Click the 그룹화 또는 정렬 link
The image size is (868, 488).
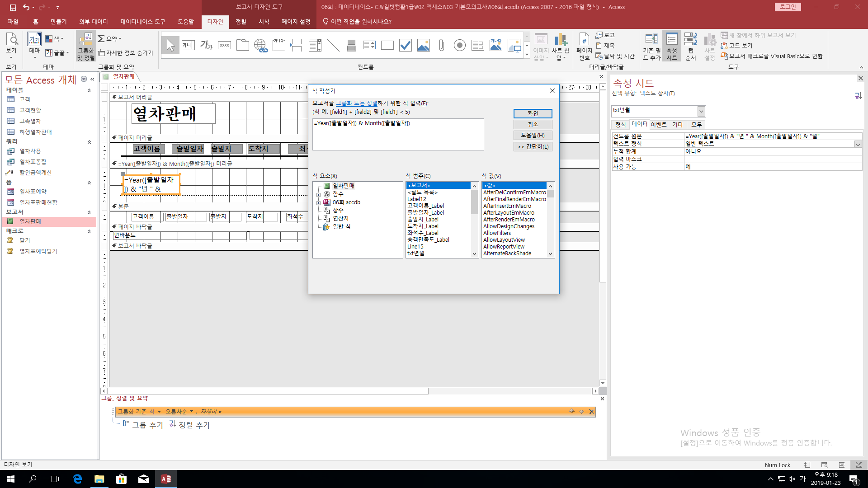(356, 103)
